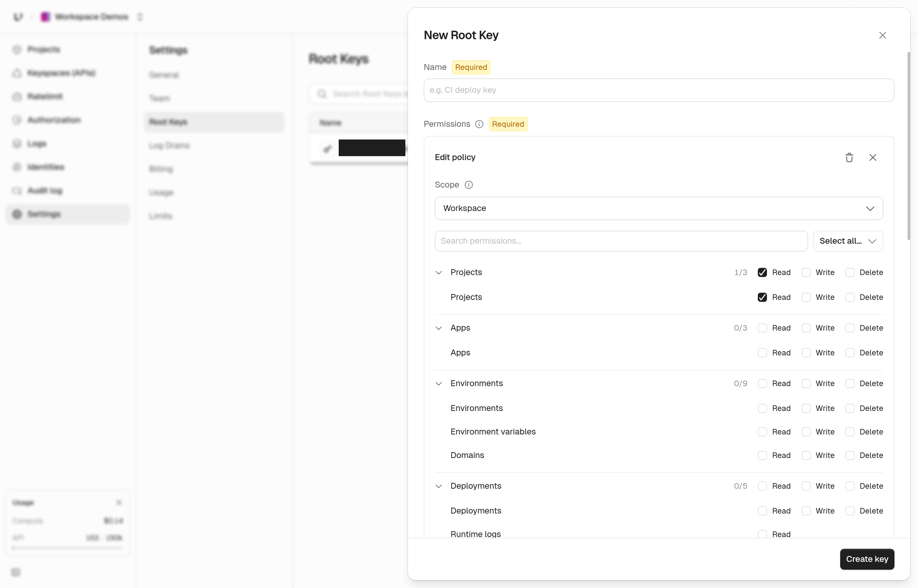Open the Select all dropdown

[848, 241]
